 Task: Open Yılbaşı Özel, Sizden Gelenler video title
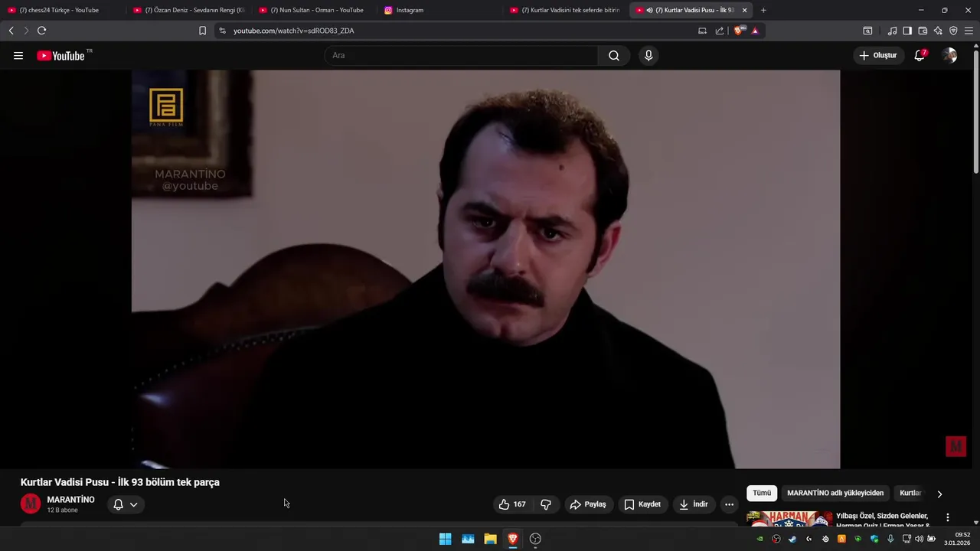pyautogui.click(x=882, y=520)
